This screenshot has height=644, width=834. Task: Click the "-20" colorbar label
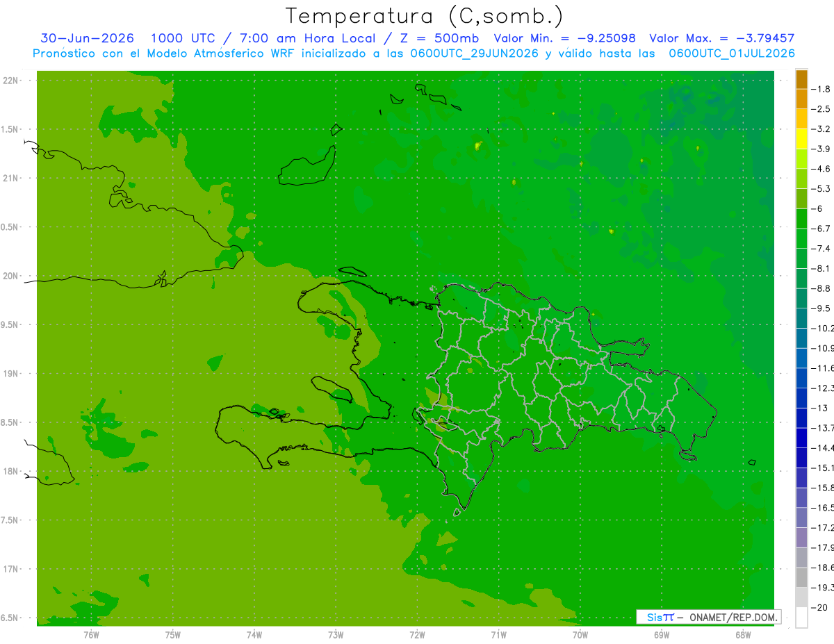819,608
